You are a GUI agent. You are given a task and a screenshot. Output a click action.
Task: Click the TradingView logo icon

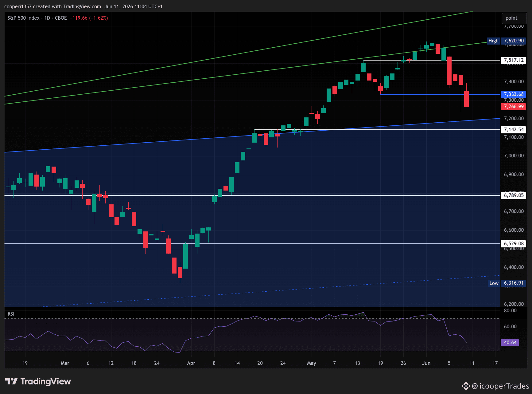click(x=11, y=381)
